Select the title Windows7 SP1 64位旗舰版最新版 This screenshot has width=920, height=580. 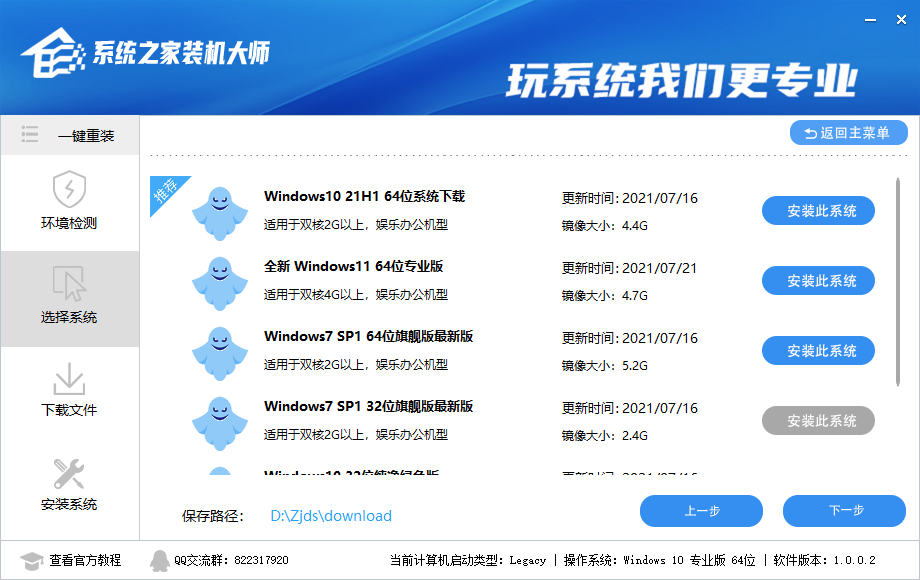coord(368,336)
